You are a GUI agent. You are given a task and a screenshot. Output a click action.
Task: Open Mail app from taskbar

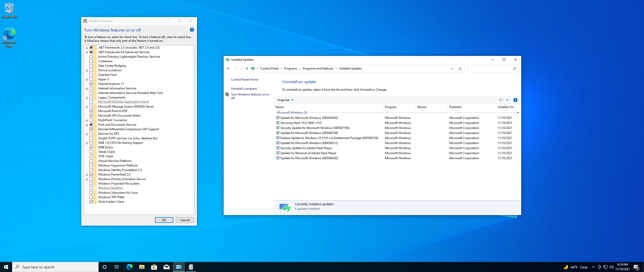167,267
